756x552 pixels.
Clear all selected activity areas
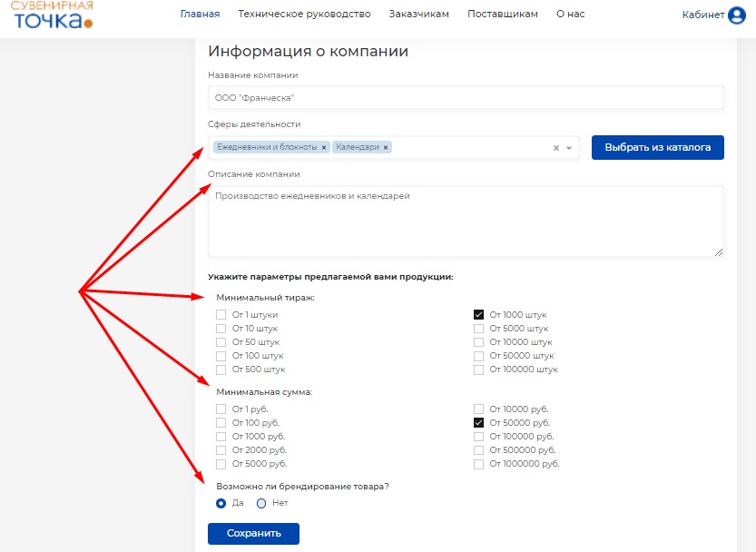coord(556,148)
